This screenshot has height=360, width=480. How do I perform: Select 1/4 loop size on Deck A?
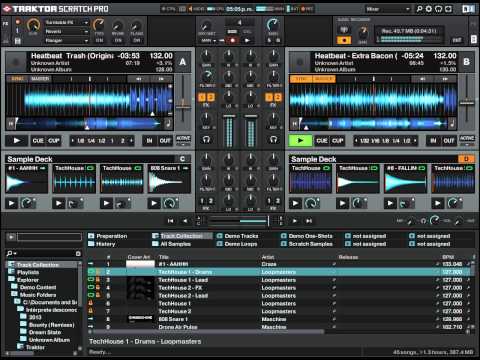(x=91, y=141)
